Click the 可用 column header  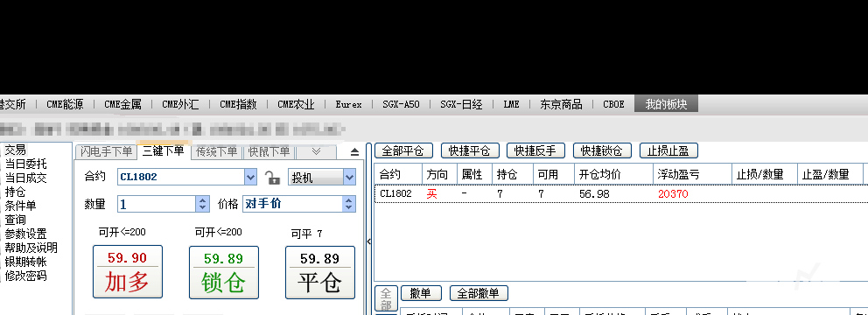click(x=554, y=174)
